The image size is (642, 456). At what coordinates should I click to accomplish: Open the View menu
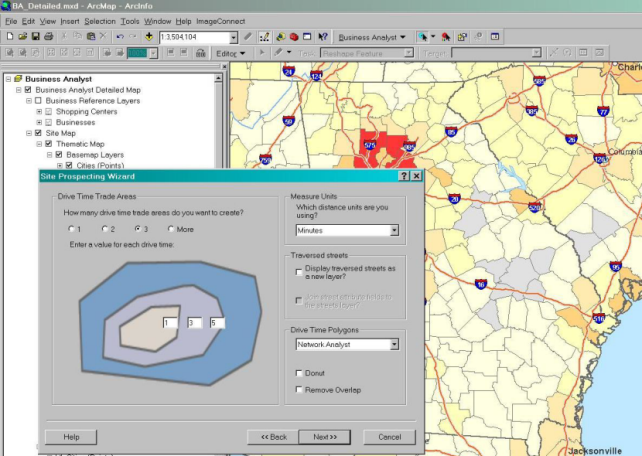pyautogui.click(x=47, y=21)
